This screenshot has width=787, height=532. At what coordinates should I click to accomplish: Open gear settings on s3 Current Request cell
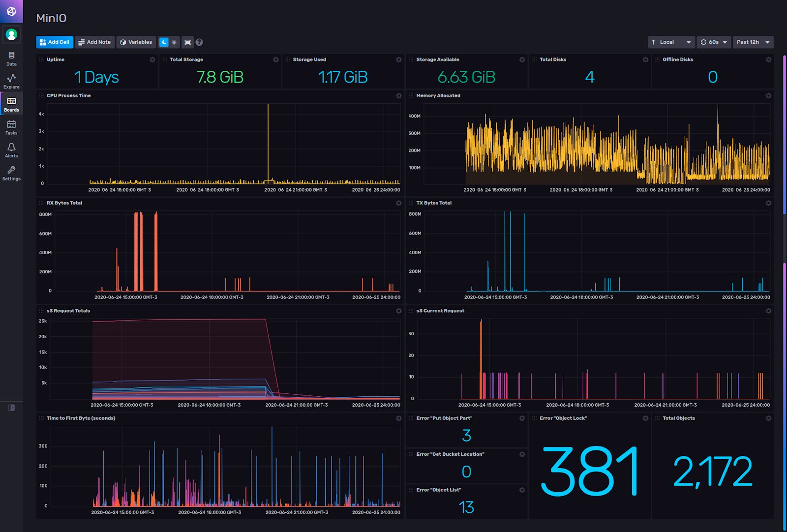coord(768,311)
